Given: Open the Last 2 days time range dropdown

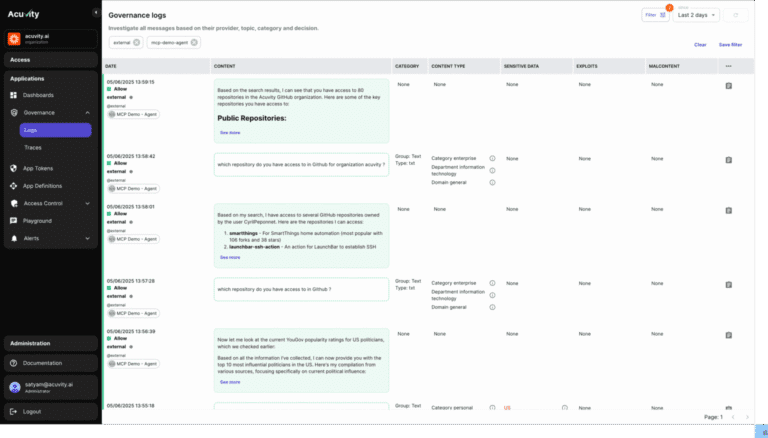Looking at the screenshot, I should pos(696,15).
